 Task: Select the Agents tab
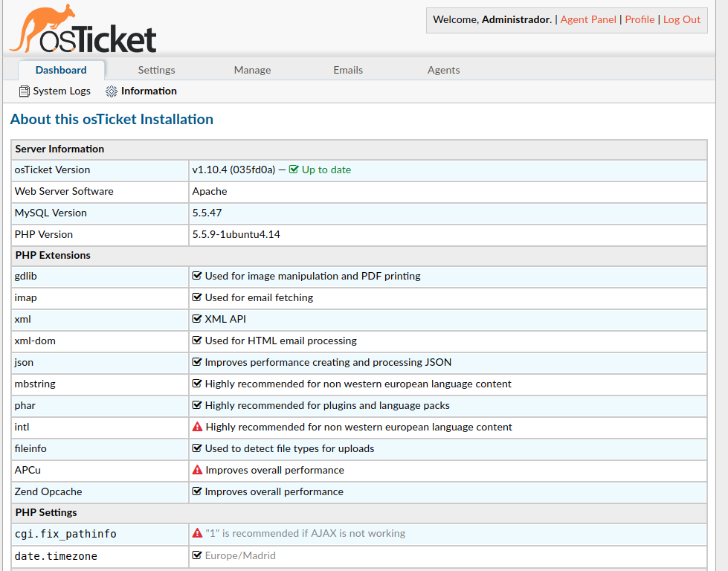[x=443, y=69]
